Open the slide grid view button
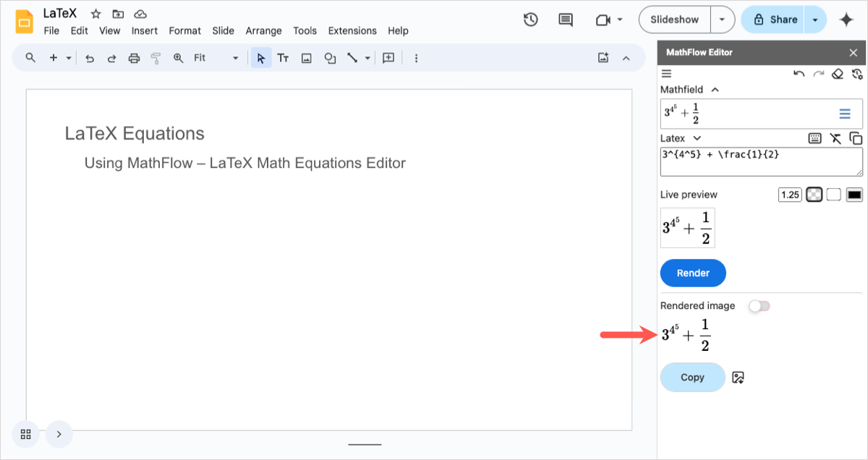The image size is (868, 460). (26, 434)
